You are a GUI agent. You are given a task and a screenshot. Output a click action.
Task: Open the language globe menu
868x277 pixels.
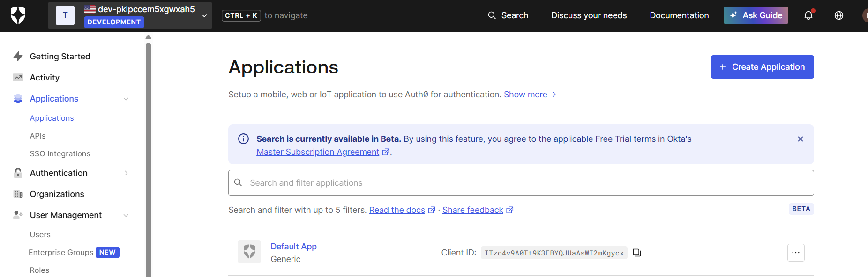[839, 15]
